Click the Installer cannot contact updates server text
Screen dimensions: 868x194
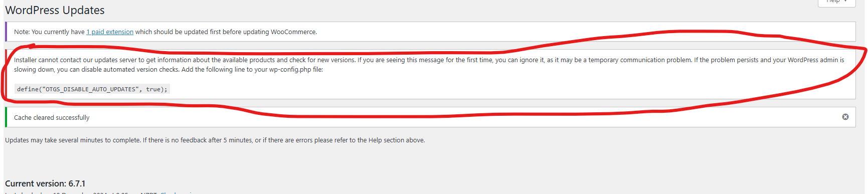coord(429,65)
